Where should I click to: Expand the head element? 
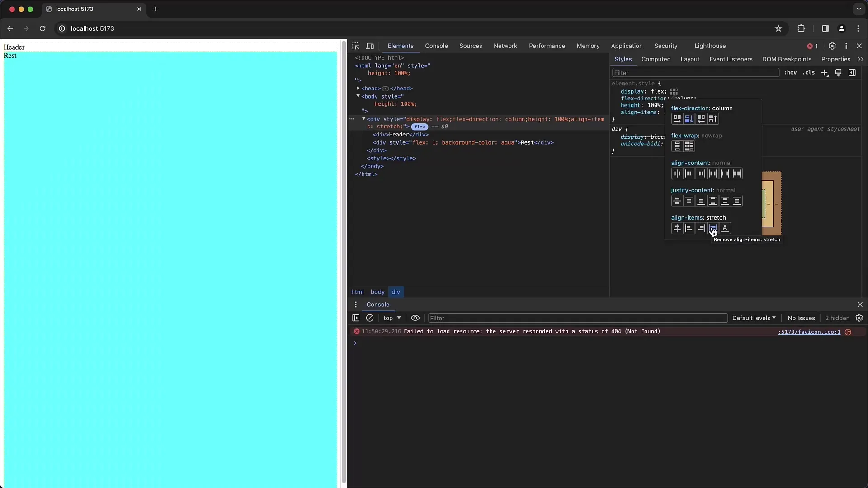point(358,89)
